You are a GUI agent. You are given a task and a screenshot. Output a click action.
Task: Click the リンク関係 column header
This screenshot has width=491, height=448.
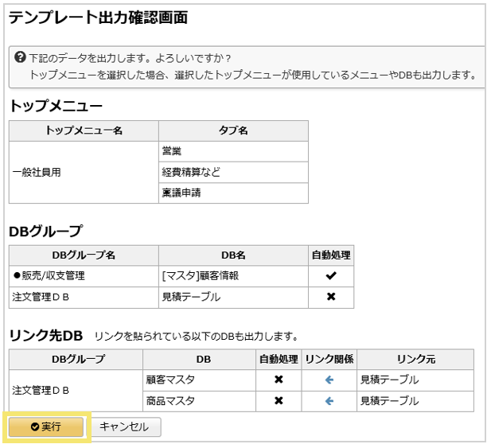coord(329,360)
